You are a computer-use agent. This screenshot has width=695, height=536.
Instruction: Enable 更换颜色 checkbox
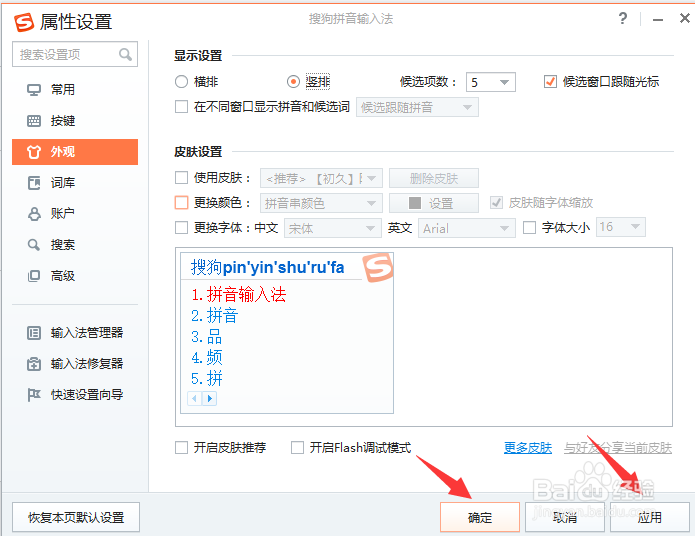coord(181,203)
